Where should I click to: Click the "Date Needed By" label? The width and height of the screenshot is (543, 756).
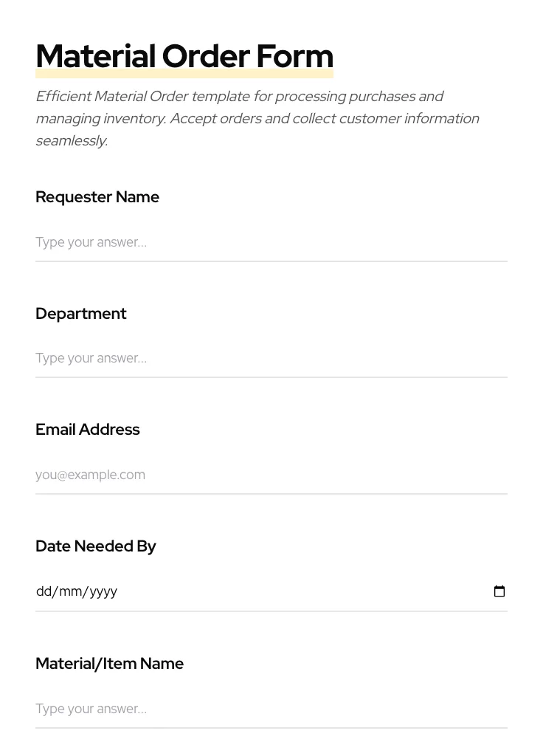96,546
